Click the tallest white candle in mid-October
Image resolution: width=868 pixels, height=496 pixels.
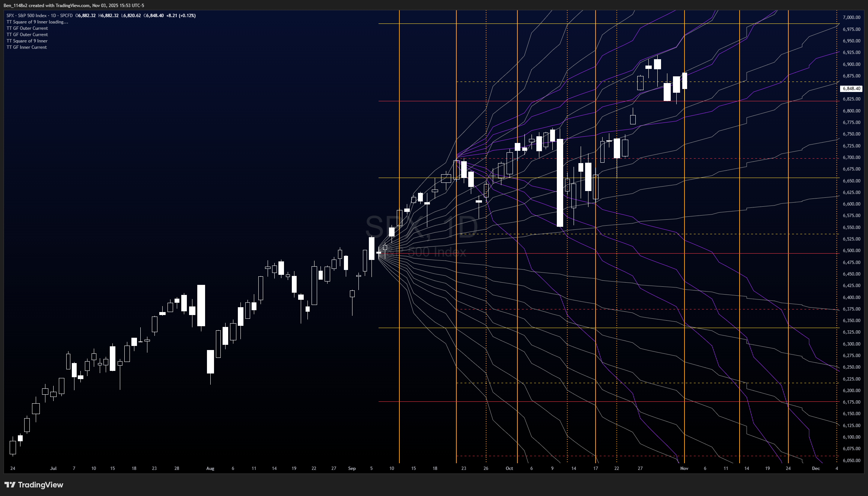559,182
